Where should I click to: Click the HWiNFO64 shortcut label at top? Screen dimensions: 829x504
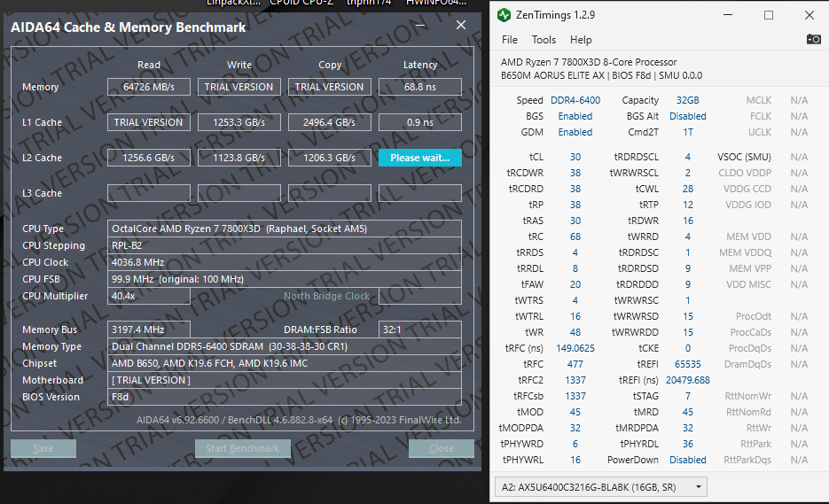click(x=436, y=3)
